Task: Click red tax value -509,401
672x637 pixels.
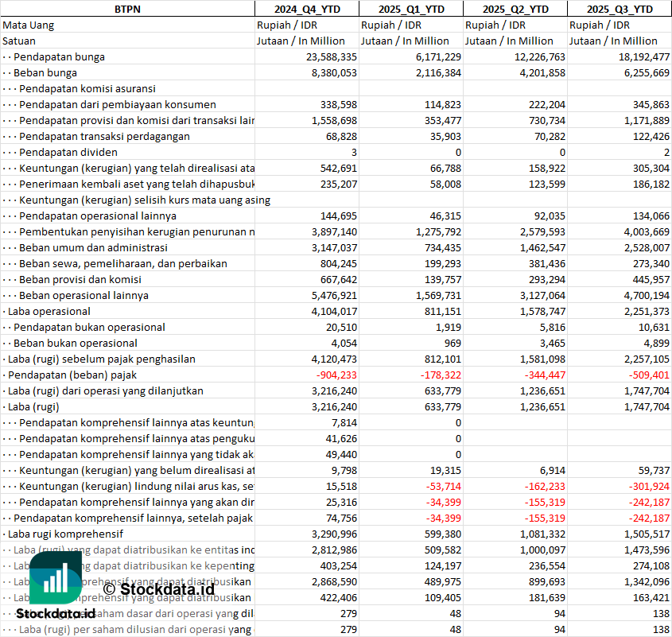Action: tap(649, 375)
